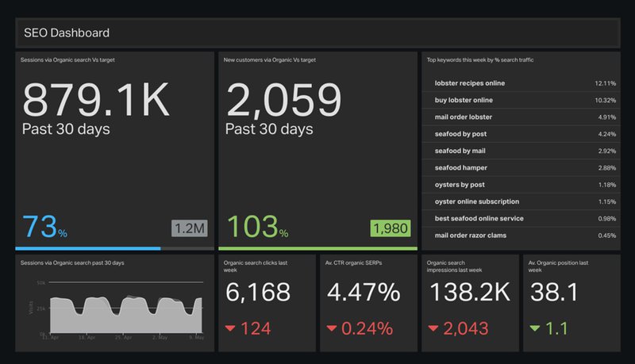Viewport: 635px width, 364px height.
Task: Select the 'mail order lobster' keyword row
Action: (521, 117)
